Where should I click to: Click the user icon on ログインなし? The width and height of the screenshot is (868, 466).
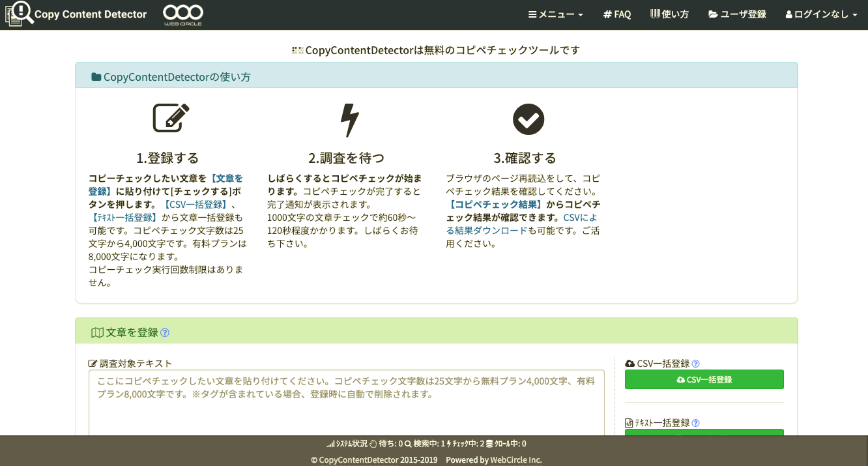tap(788, 14)
